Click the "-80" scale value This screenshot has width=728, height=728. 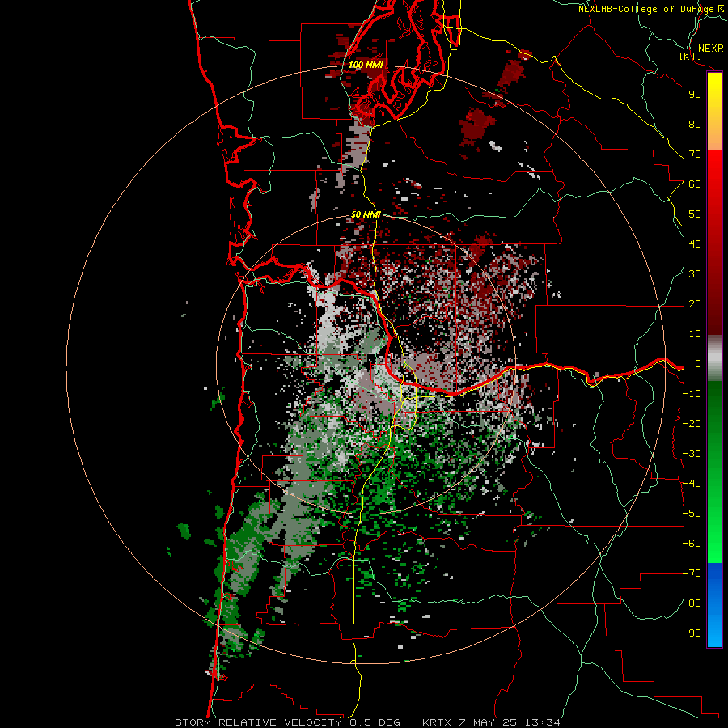tap(692, 603)
